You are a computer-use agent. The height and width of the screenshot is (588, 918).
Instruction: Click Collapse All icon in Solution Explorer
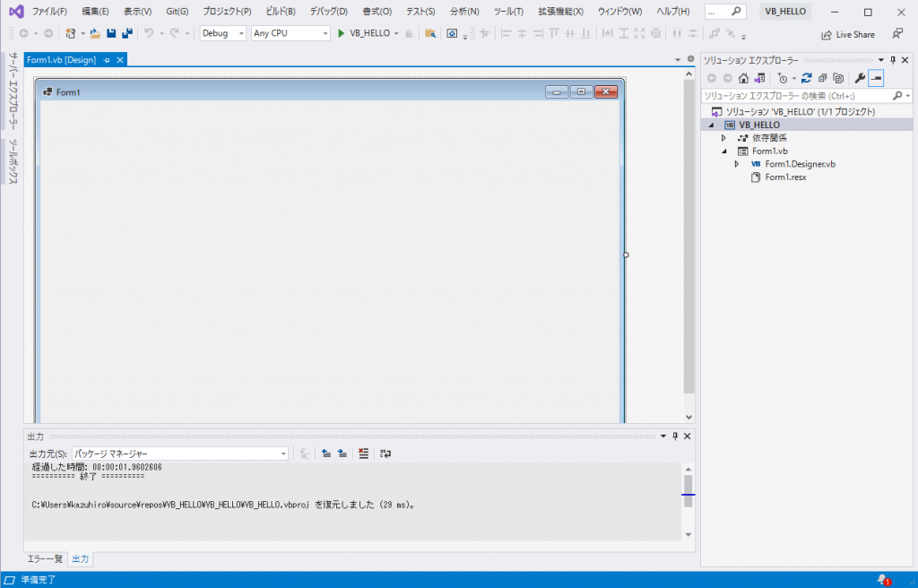822,78
